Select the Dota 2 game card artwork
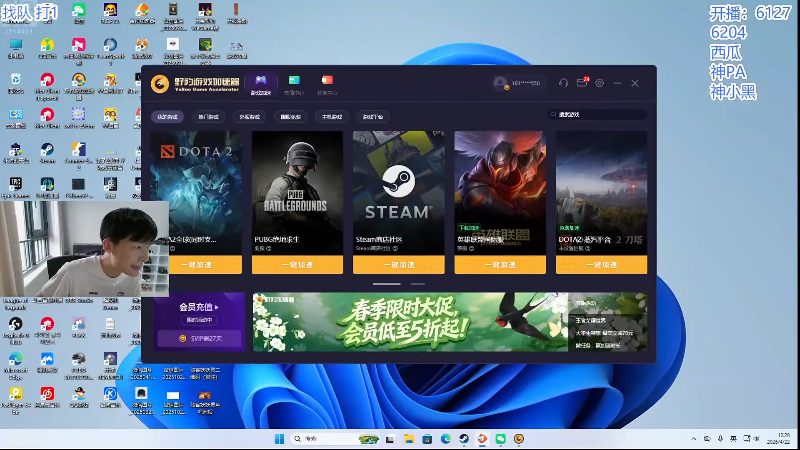The image size is (800, 450). 196,193
